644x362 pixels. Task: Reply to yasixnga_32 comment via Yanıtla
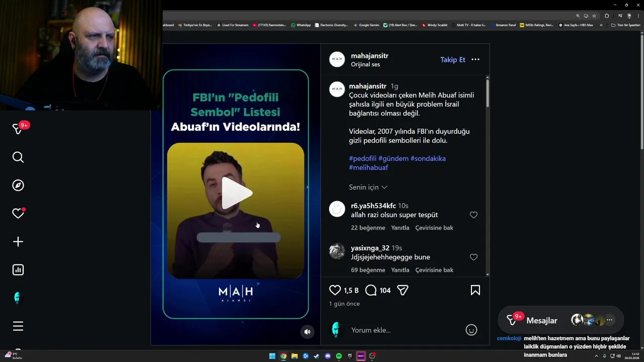[x=400, y=270]
